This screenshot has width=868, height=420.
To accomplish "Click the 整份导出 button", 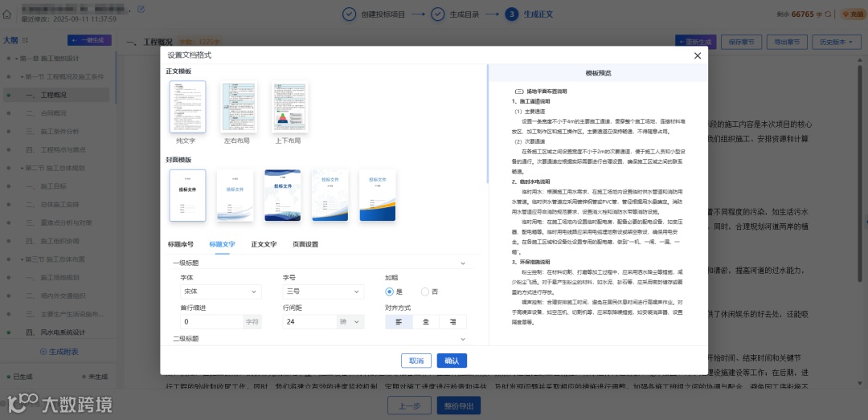I will point(458,405).
